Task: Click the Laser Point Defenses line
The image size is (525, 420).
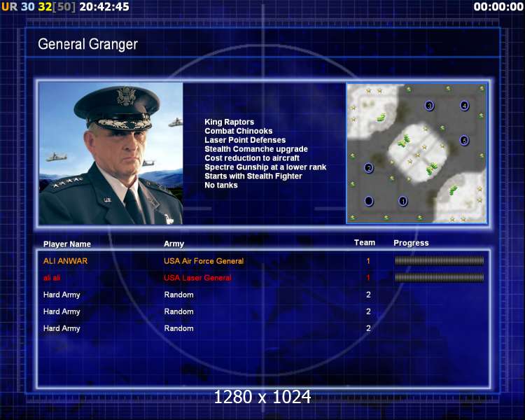Action: click(x=245, y=140)
